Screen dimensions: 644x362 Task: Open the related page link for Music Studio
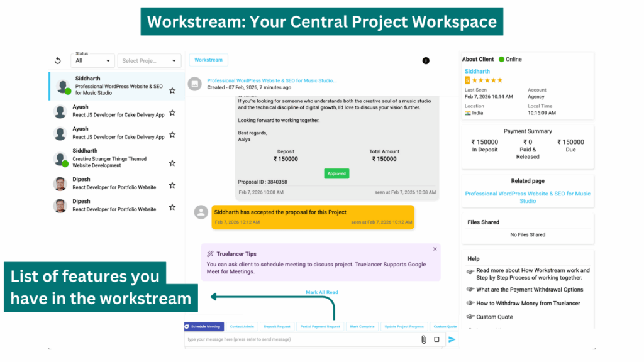[528, 197]
